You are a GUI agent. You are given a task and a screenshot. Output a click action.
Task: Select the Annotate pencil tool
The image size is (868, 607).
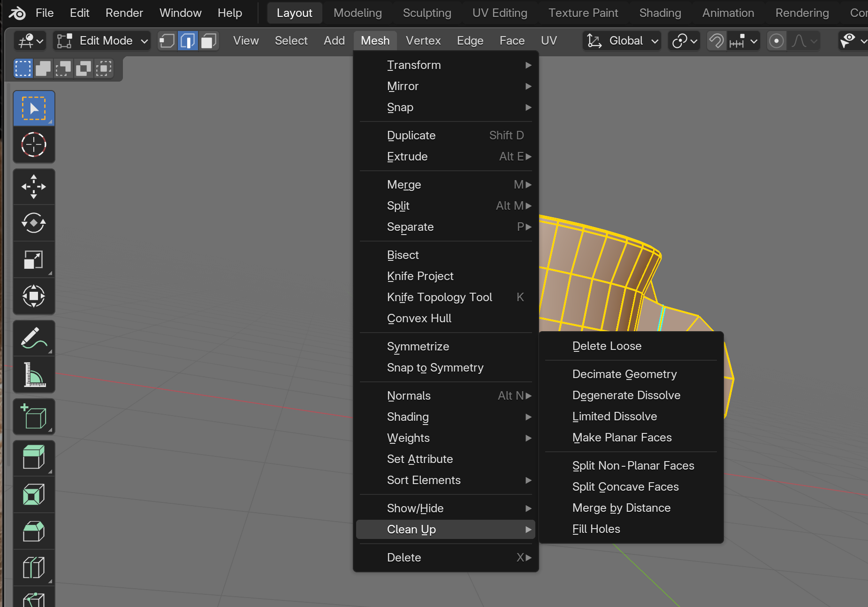34,338
